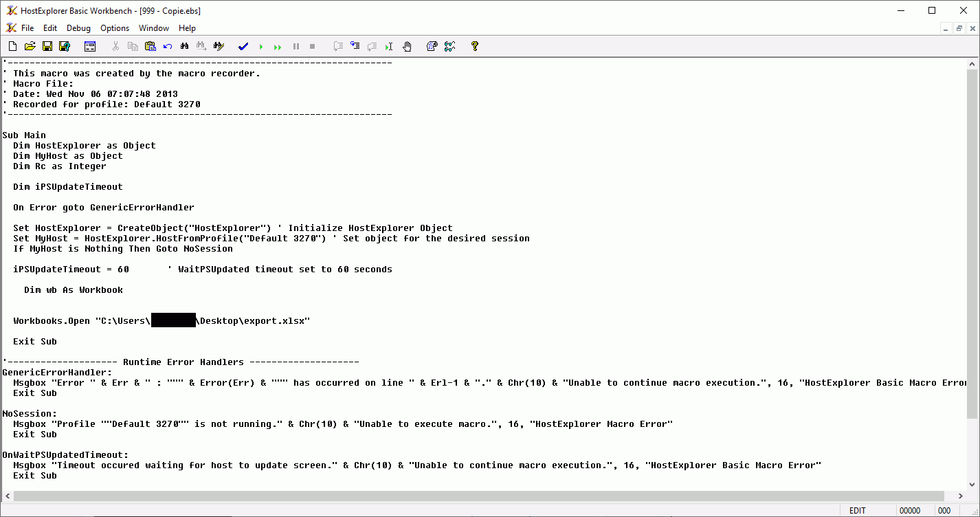Image resolution: width=980 pixels, height=517 pixels.
Task: Open the dialog editor window icon
Action: tap(90, 46)
